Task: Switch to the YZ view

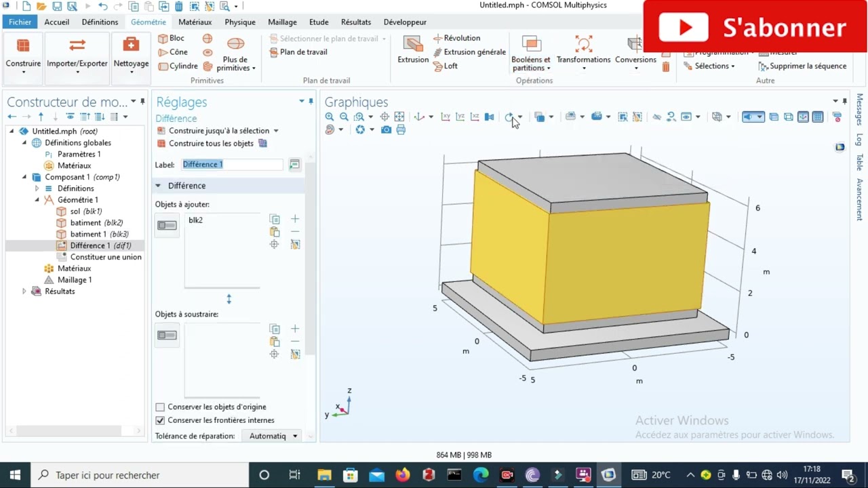Action: pyautogui.click(x=460, y=117)
